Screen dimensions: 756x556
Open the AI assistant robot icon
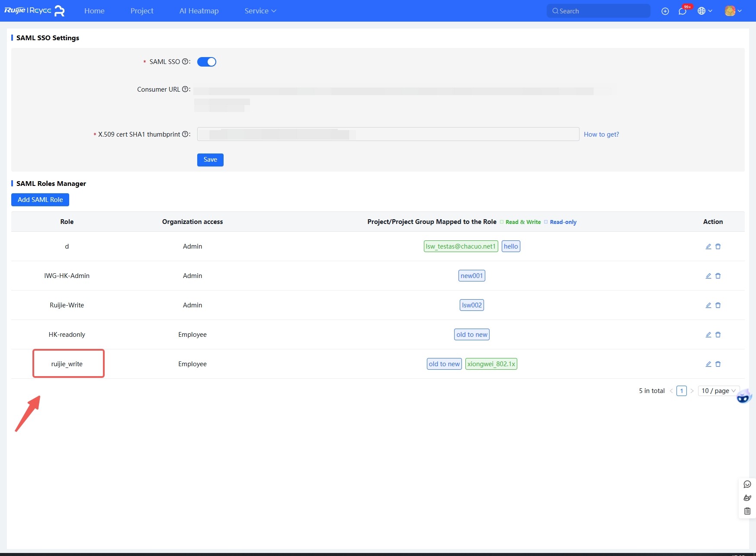coord(743,396)
